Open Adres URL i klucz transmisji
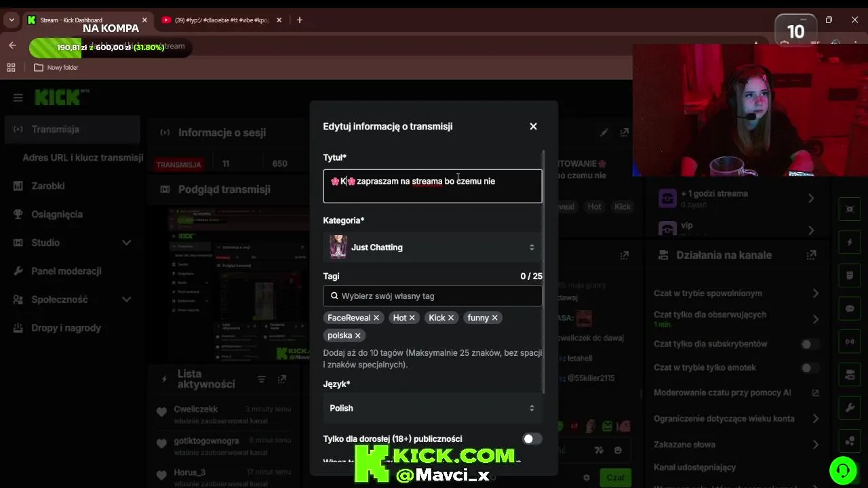Viewport: 868px width, 488px height. (x=83, y=158)
